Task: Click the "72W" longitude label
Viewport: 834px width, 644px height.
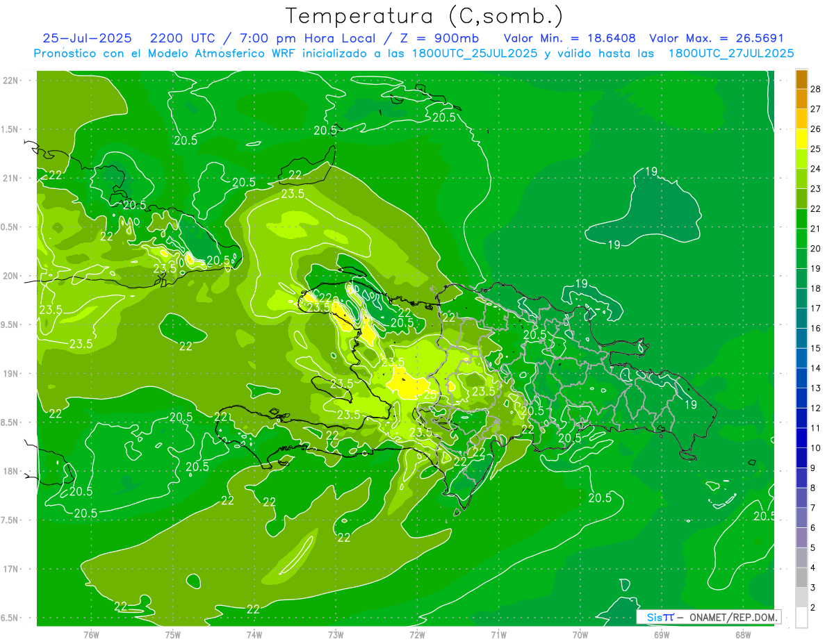Action: pos(417,634)
